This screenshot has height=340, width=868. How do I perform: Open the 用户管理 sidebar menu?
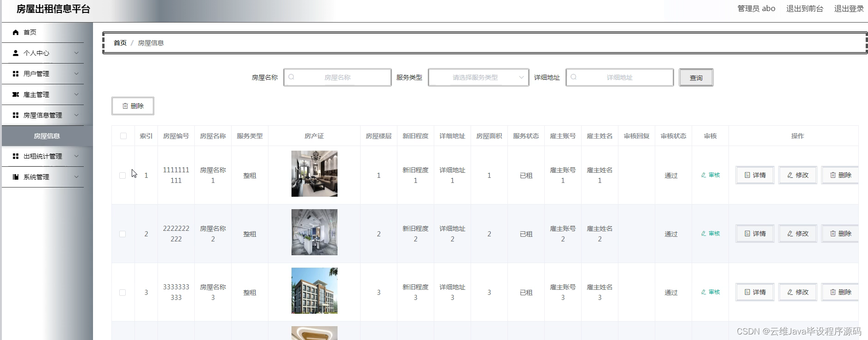(43, 74)
